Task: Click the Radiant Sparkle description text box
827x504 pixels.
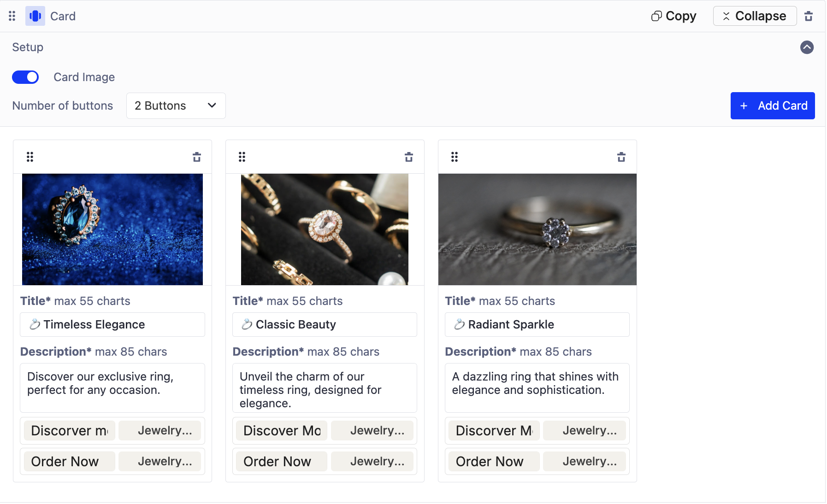Action: click(x=537, y=387)
